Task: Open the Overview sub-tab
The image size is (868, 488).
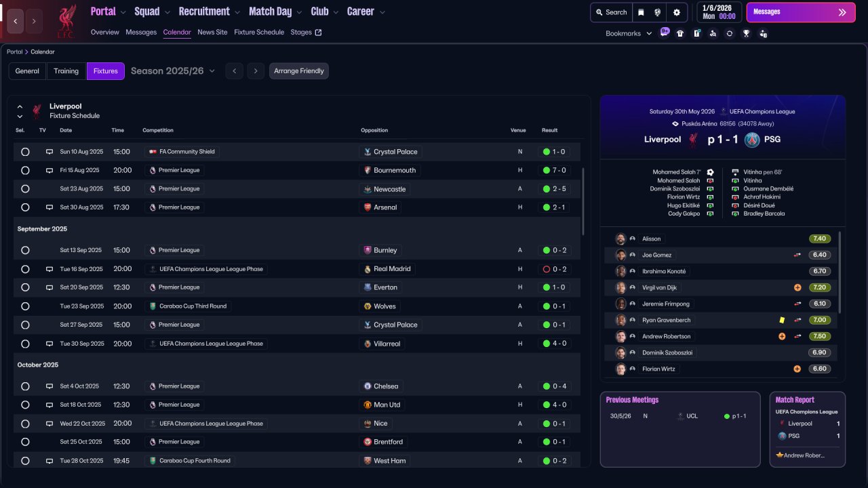Action: coord(105,32)
